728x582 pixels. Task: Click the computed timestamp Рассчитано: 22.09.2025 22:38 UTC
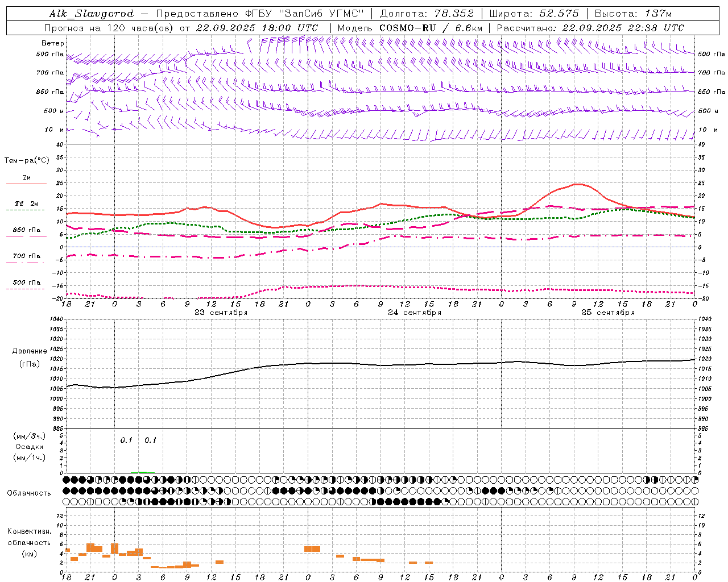(x=590, y=28)
